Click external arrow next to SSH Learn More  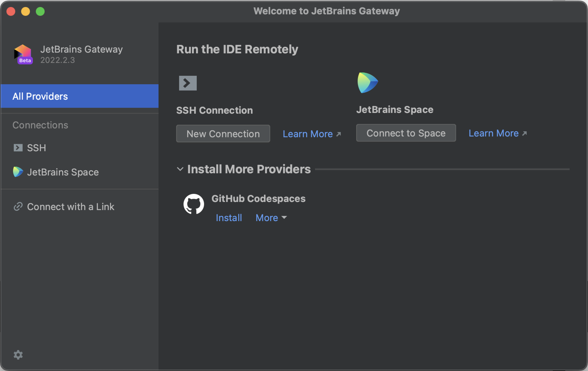(x=338, y=134)
